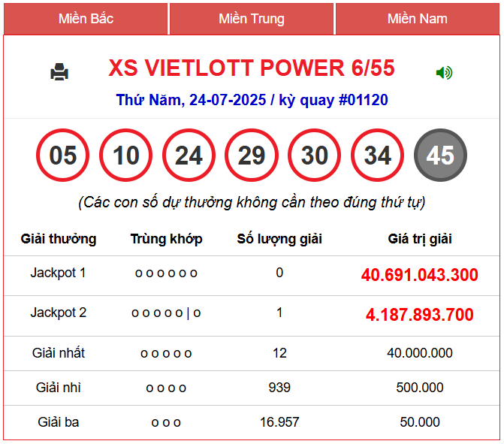This screenshot has width=504, height=444.
Task: Switch to the Miền Bắc tab
Action: coord(86,19)
